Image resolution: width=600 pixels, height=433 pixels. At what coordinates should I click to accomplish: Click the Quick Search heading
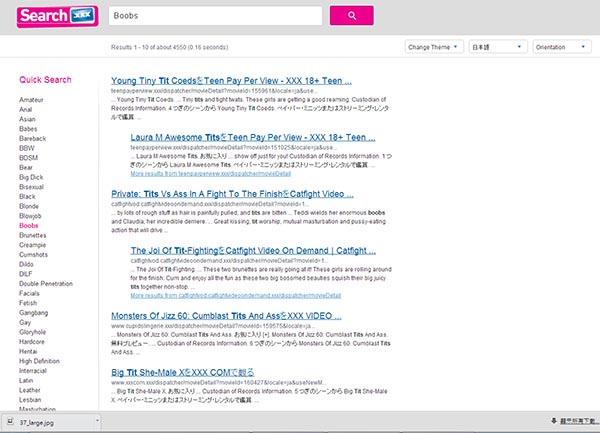(45, 80)
